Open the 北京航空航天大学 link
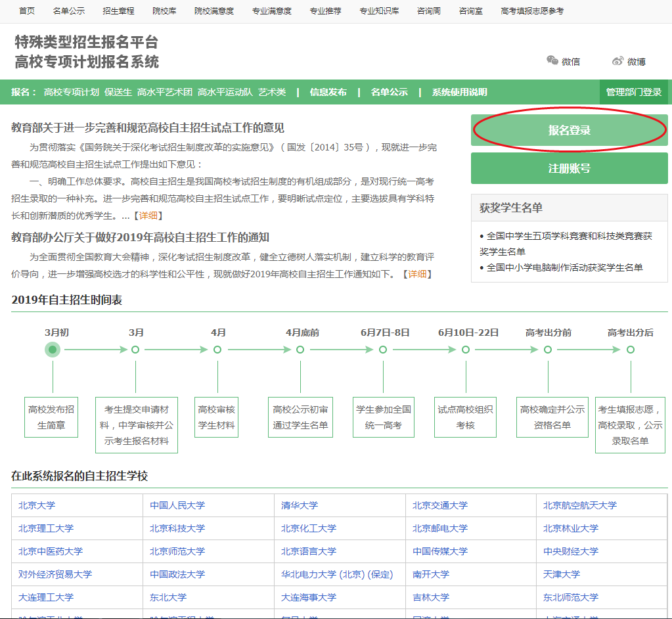This screenshot has width=672, height=619. (x=579, y=505)
